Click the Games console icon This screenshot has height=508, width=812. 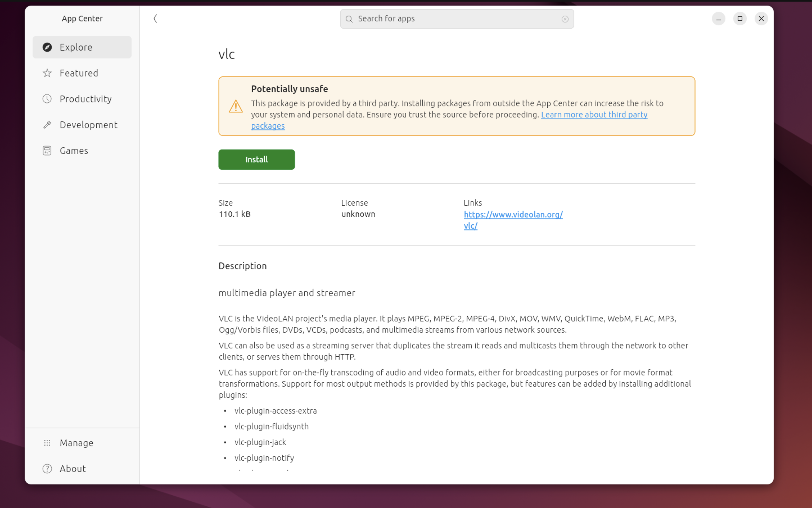(x=47, y=151)
